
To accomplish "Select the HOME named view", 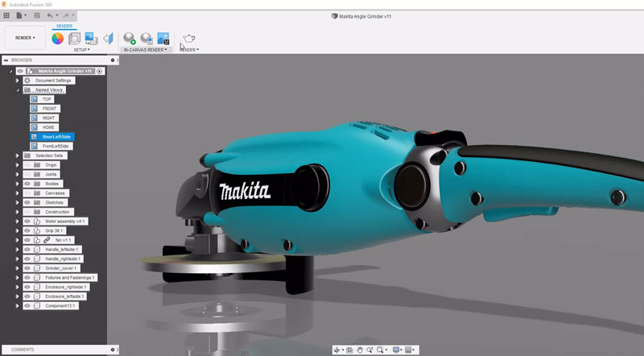I will point(48,127).
